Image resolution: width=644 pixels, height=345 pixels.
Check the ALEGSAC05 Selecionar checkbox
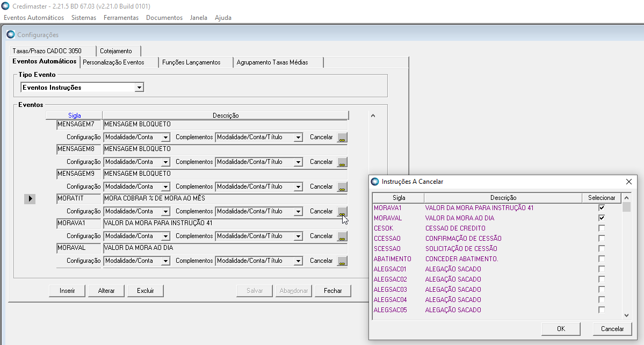click(x=602, y=310)
